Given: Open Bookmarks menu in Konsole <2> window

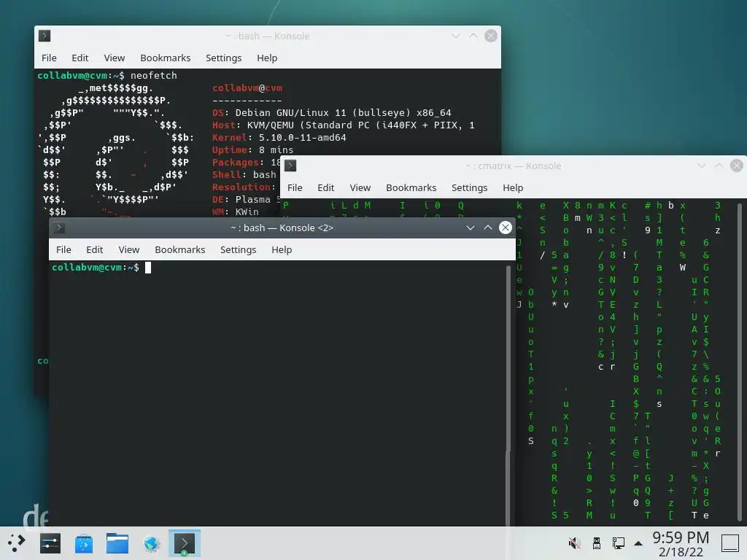Looking at the screenshot, I should 180,249.
